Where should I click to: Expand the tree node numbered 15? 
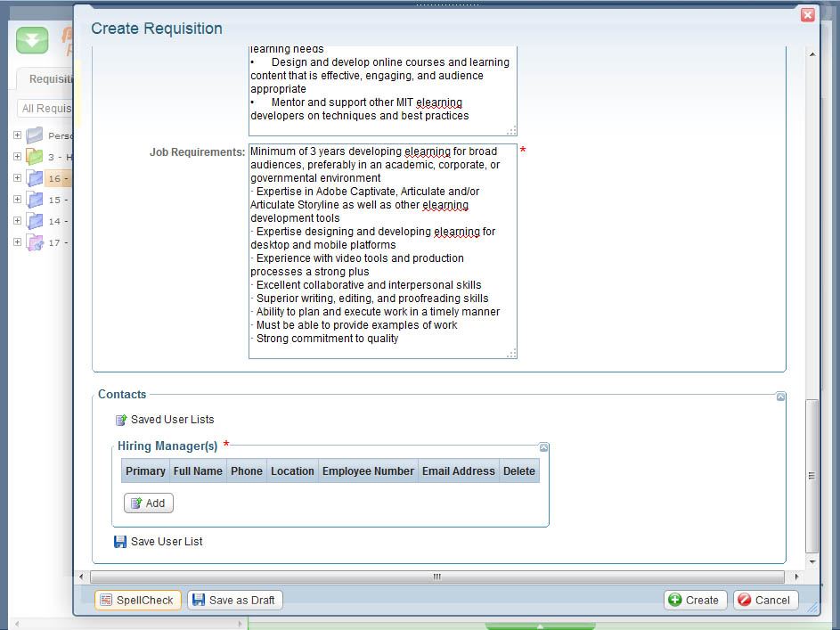coord(17,200)
